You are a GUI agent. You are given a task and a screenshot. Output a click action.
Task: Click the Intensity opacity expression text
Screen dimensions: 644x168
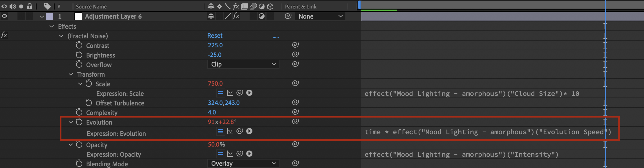pos(461,154)
